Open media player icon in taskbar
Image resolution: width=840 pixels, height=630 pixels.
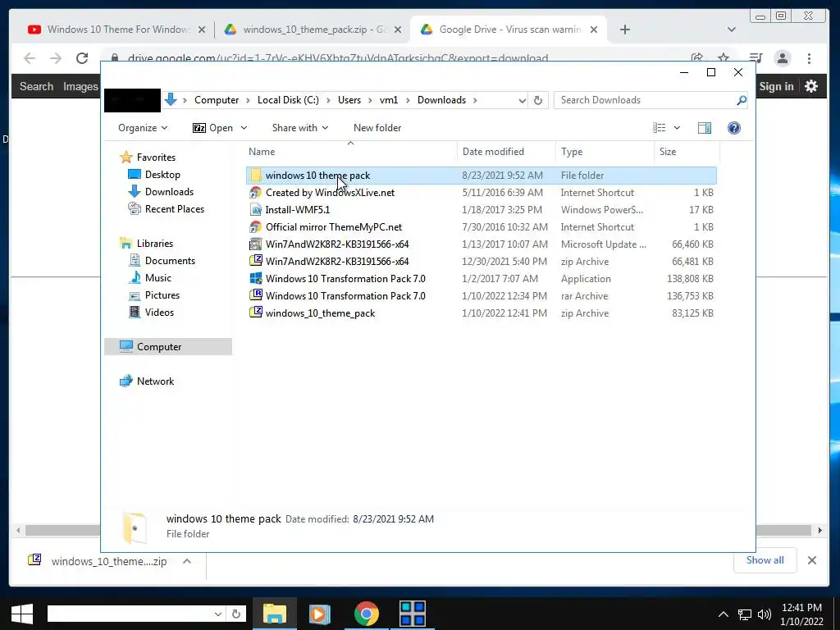[320, 614]
